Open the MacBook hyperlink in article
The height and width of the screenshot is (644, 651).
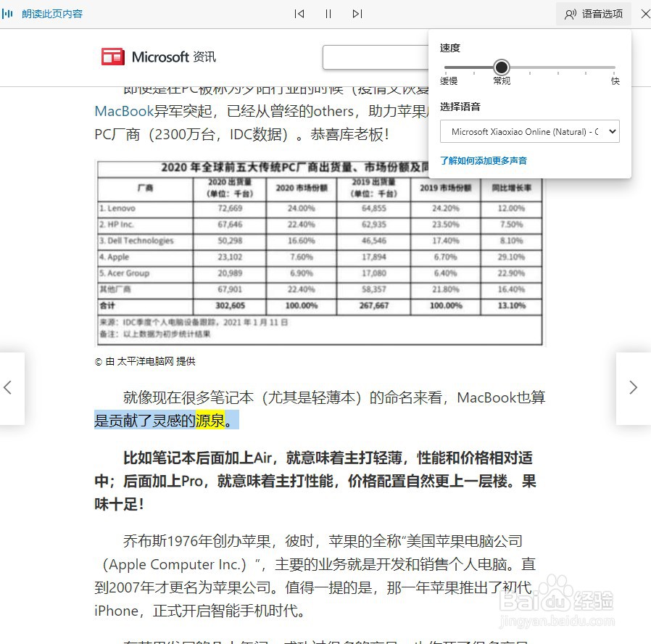point(124,111)
